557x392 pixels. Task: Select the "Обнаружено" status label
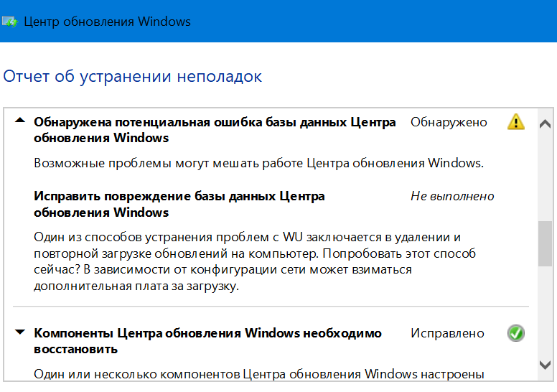point(449,122)
